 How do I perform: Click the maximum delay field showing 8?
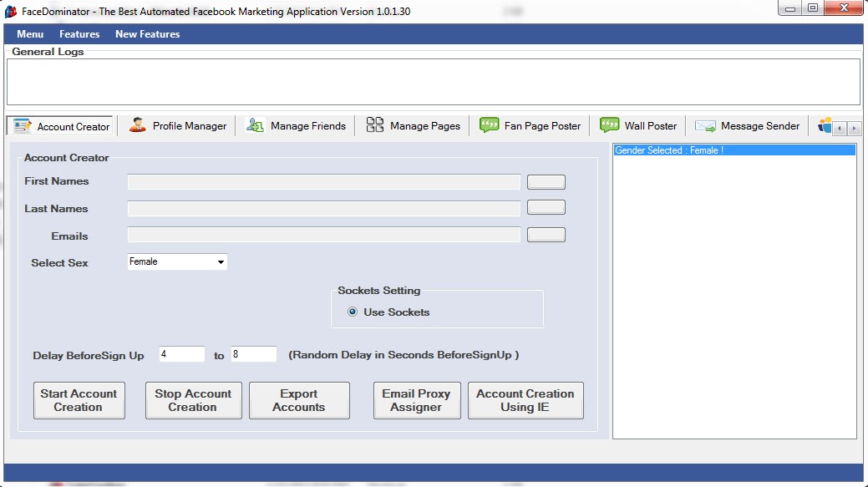pyautogui.click(x=253, y=354)
